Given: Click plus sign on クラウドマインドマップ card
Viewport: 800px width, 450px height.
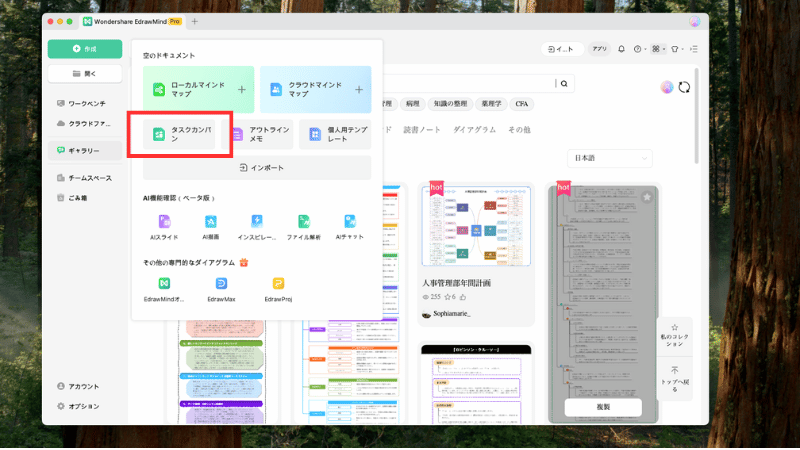Looking at the screenshot, I should click(359, 90).
